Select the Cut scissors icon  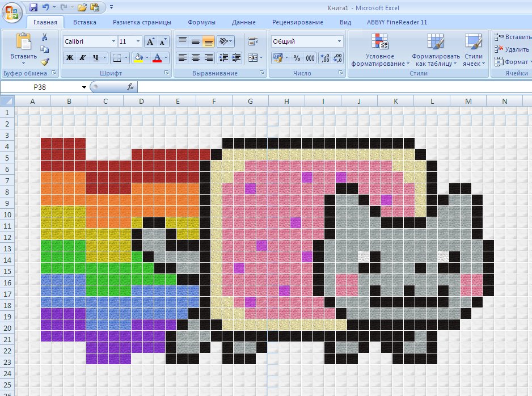pyautogui.click(x=44, y=37)
